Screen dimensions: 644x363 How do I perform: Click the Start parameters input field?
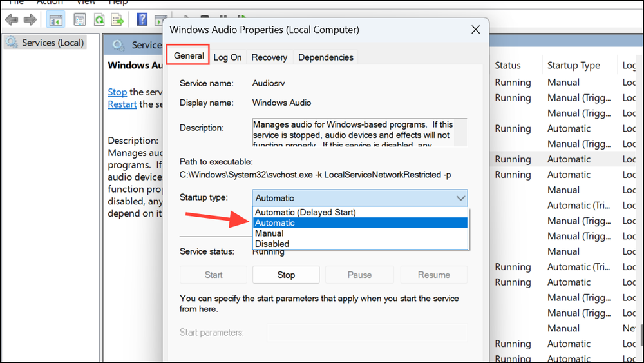point(367,333)
